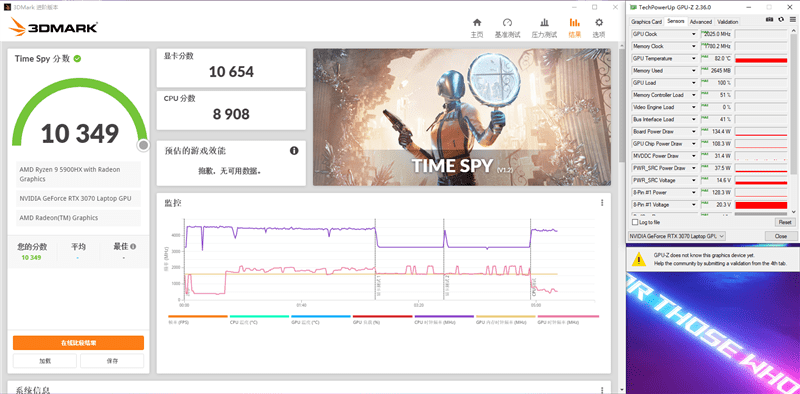Open the PWR_SRC Voltage sensor dropdown

tap(694, 181)
